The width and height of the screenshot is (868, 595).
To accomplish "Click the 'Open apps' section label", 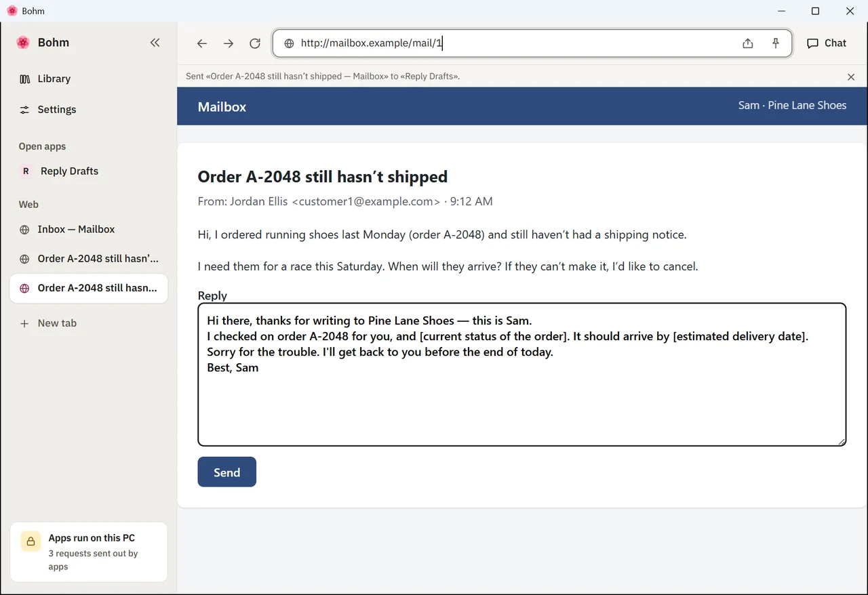I will (x=42, y=146).
